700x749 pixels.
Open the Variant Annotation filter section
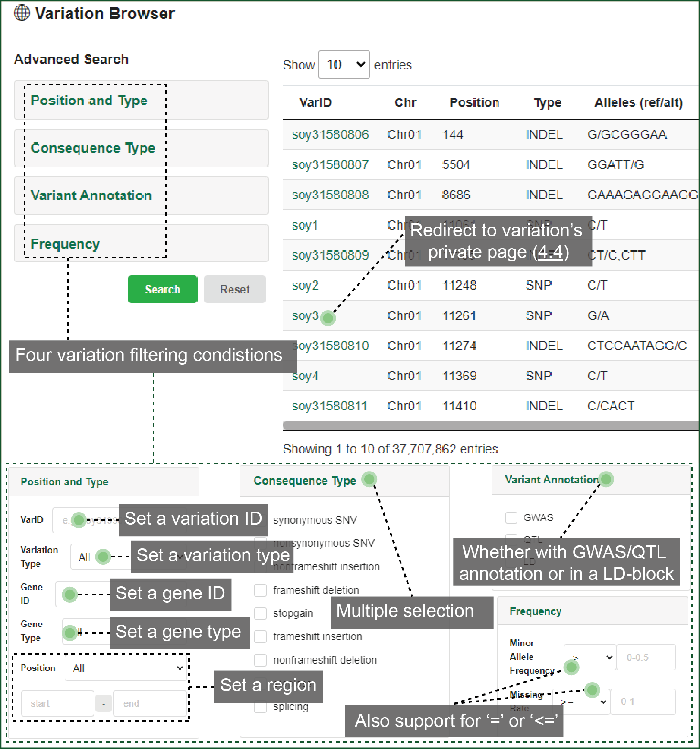(x=91, y=195)
